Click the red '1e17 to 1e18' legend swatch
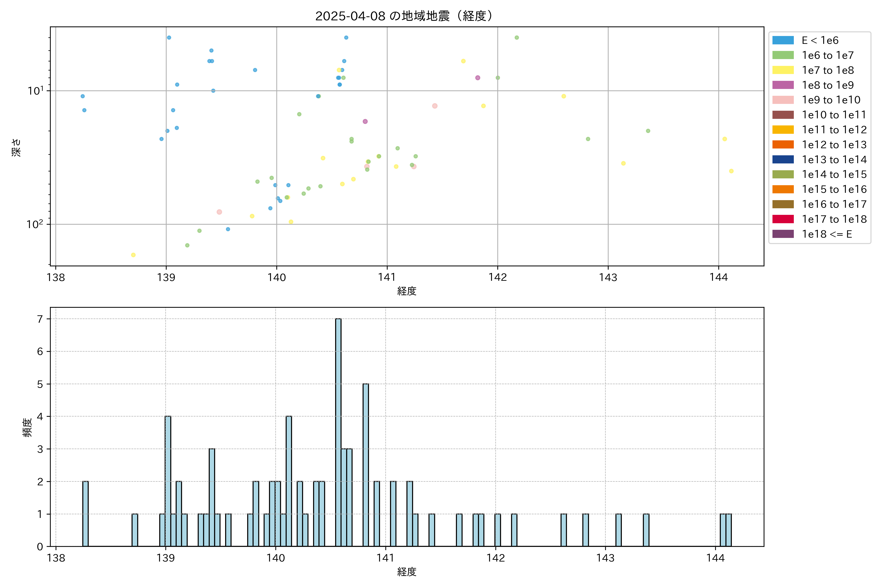 coord(783,219)
